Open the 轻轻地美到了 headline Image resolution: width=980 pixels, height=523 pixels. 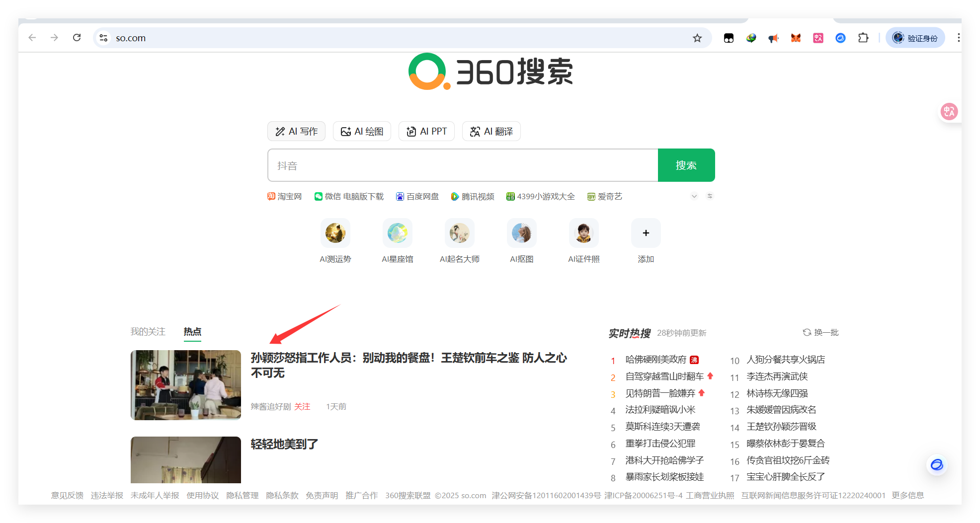284,444
